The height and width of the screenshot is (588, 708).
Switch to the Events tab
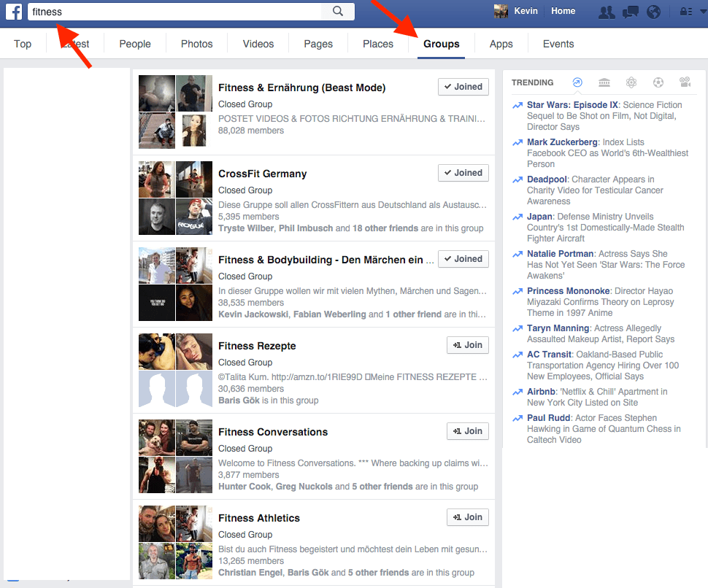click(x=558, y=44)
